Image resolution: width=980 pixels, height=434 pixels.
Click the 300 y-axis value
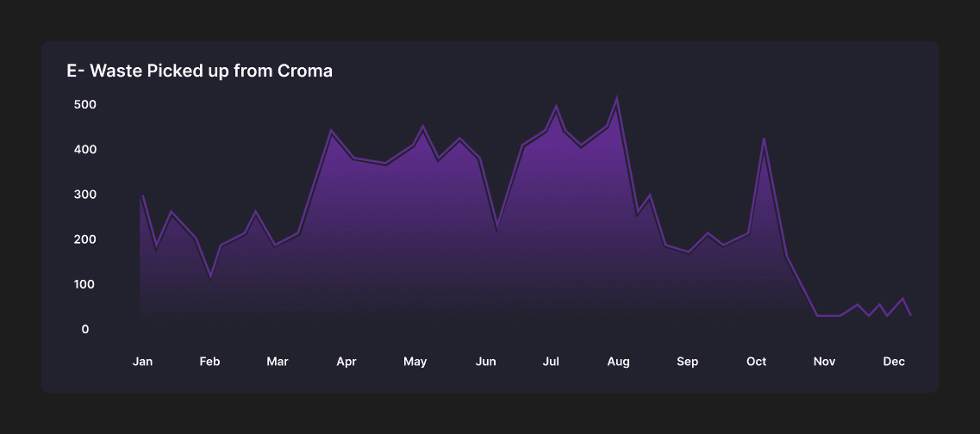click(85, 195)
